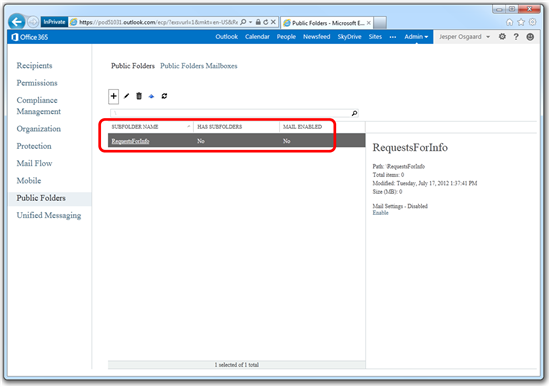Switch to the Public Folders tab
The height and width of the screenshot is (387, 550).
133,66
